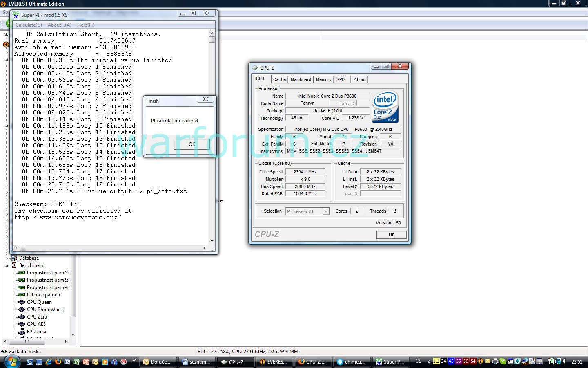Select FPU Julia benchmark in tree
588x368 pixels.
[36, 332]
